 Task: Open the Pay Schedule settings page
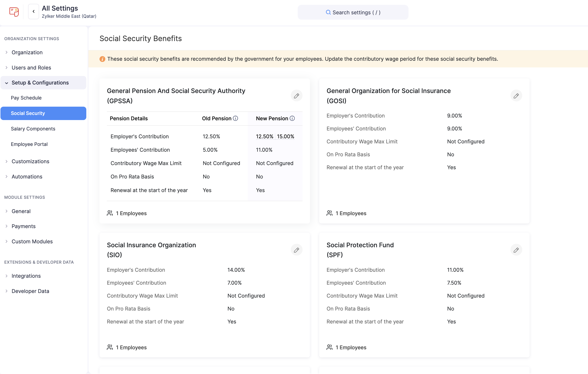click(26, 98)
